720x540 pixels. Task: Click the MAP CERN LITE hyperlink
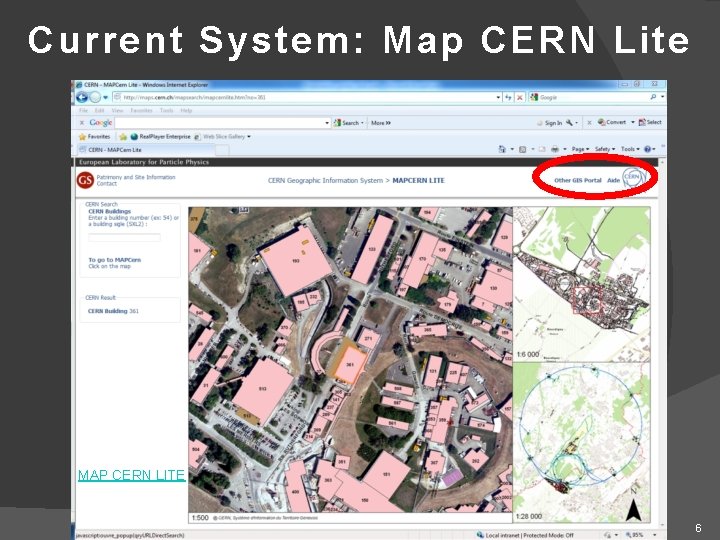click(x=131, y=475)
